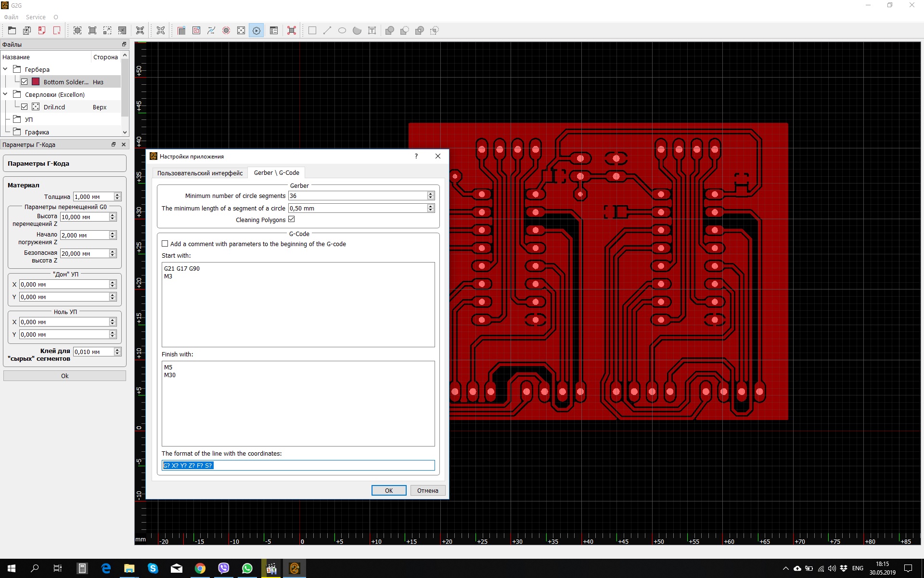
Task: Increase Minimum number of circle segments spinner
Action: pos(431,194)
